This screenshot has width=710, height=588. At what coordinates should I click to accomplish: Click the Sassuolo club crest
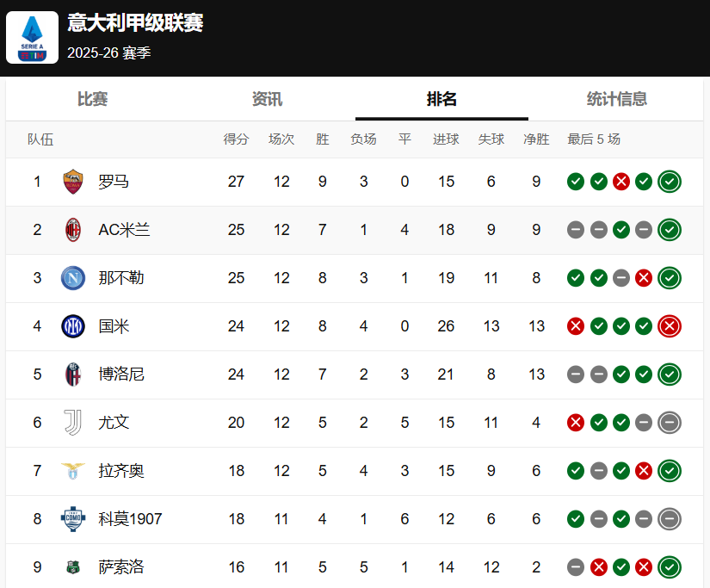pyautogui.click(x=73, y=567)
